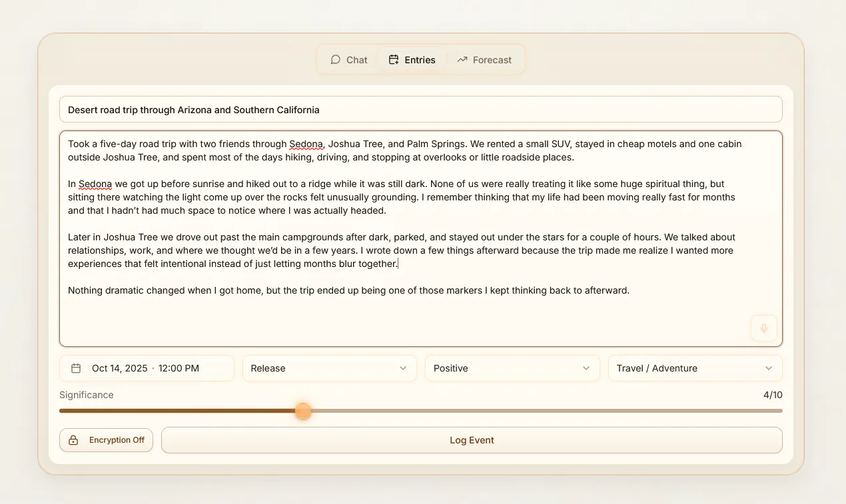Open the Travel / Adventure category dropdown

coord(695,368)
